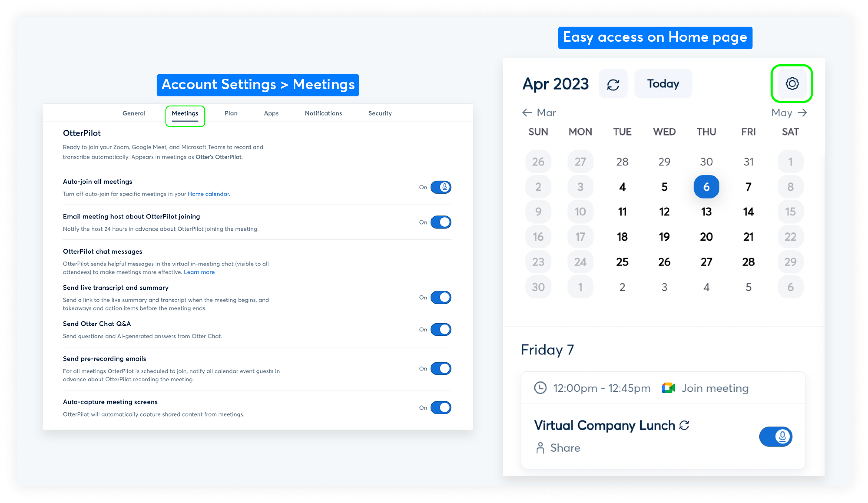Click the Apr 2023 month heading
868x503 pixels.
tap(555, 84)
